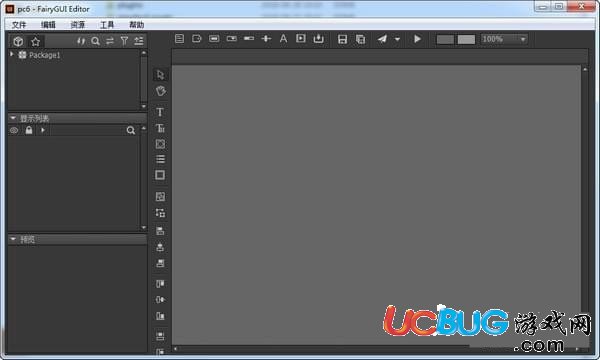Search resources in the library panel
Viewport: 600px width, 360px height.
click(x=95, y=41)
